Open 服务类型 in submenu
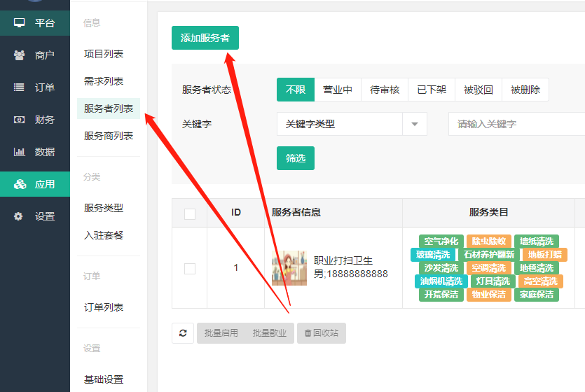This screenshot has width=585, height=392. pos(104,208)
